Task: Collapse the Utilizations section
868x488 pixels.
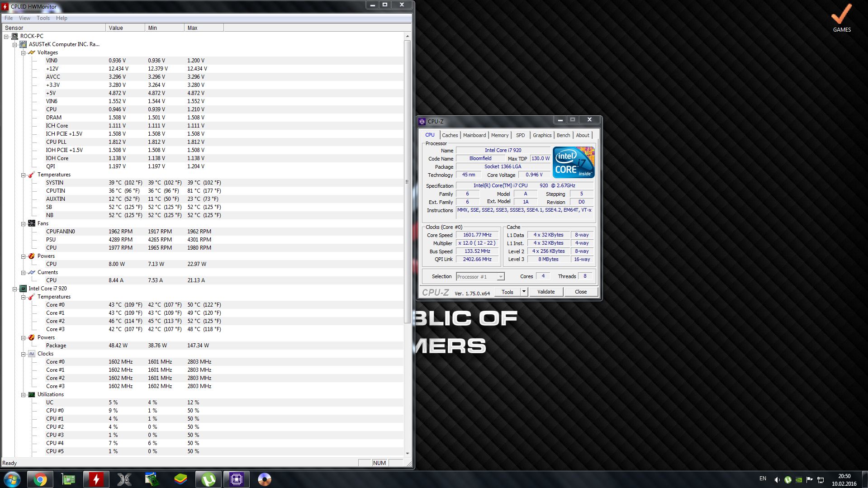Action: click(24, 394)
